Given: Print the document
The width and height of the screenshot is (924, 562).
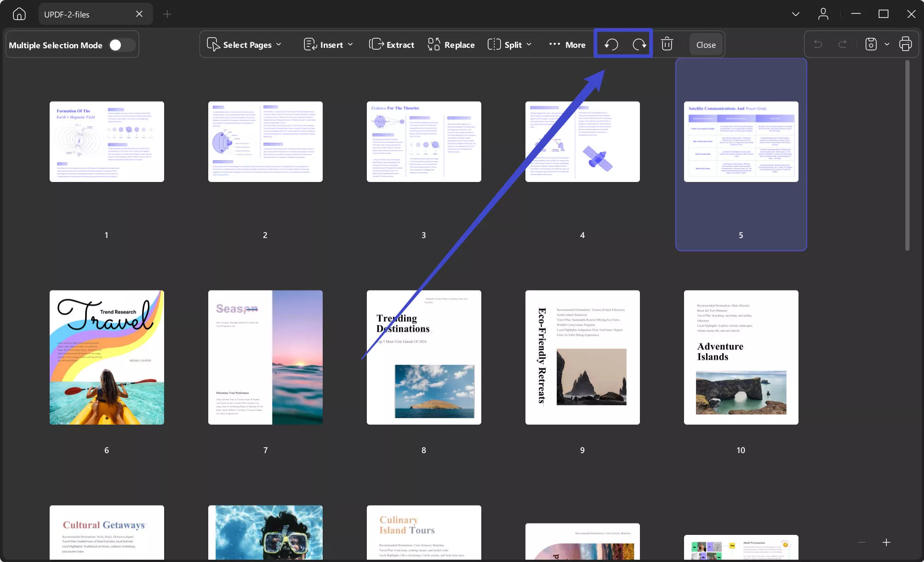Looking at the screenshot, I should pyautogui.click(x=906, y=44).
